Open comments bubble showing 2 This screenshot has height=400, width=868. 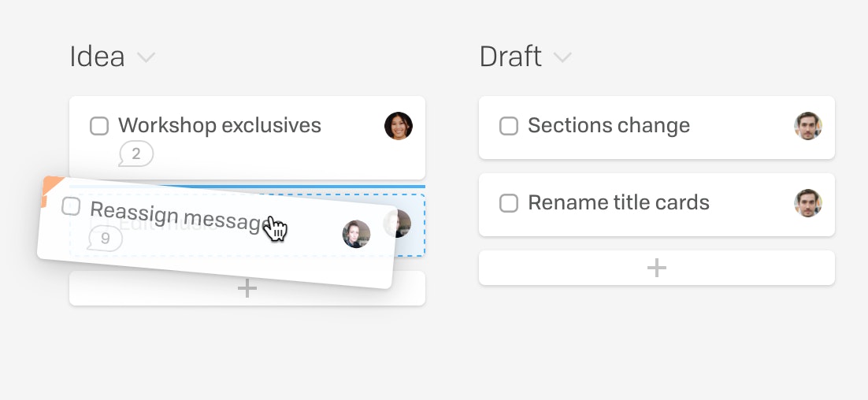135,154
